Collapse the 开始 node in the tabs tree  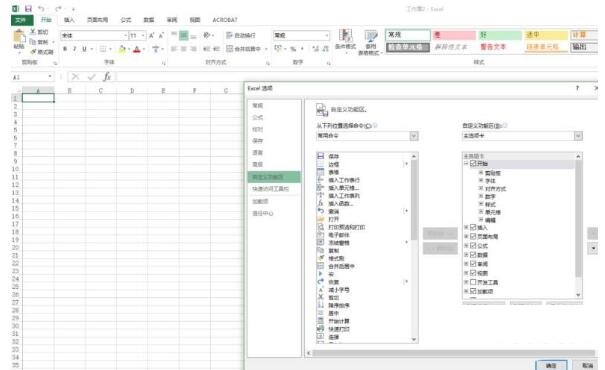[466, 164]
